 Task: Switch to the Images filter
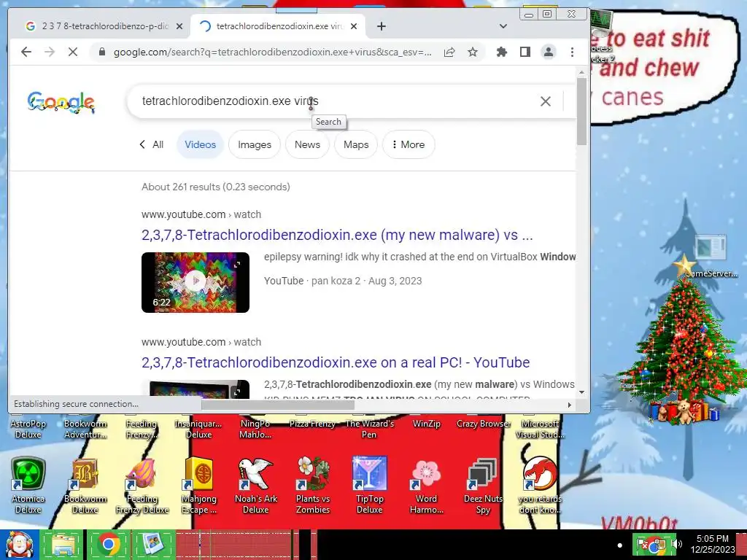click(255, 144)
